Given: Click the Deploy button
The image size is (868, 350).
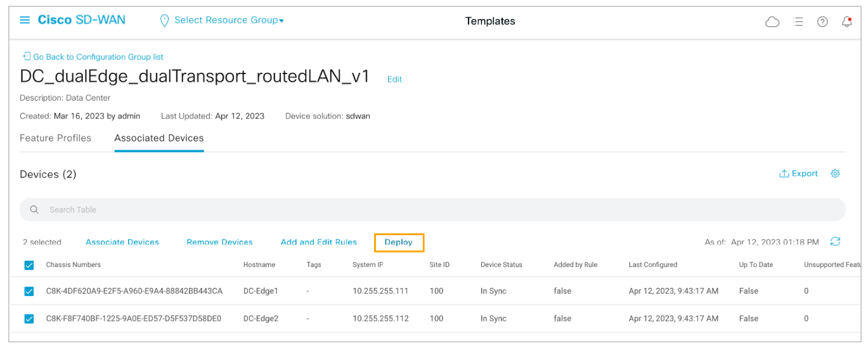Looking at the screenshot, I should pyautogui.click(x=398, y=242).
